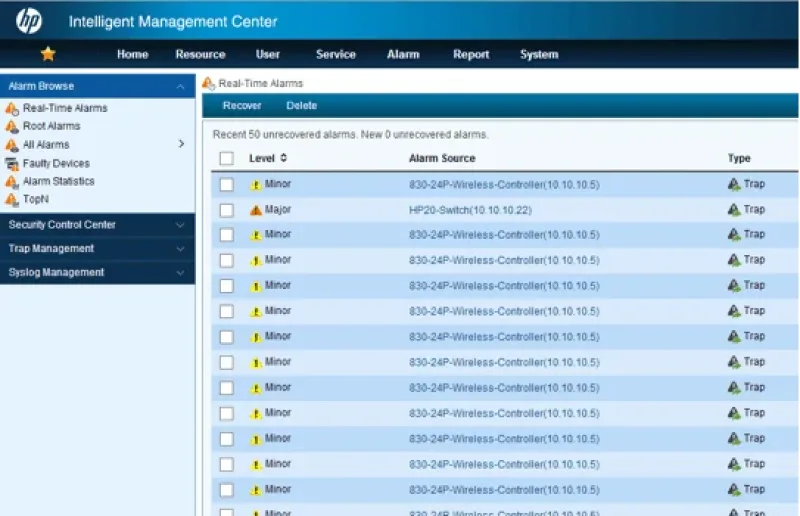
Task: Tick the checkbox of the Major alarm row
Action: (x=227, y=210)
